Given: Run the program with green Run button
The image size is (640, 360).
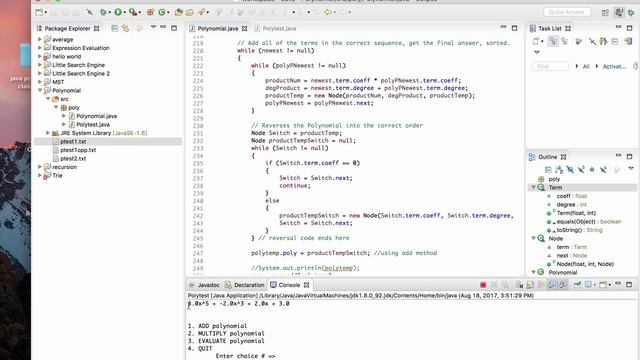Looking at the screenshot, I should tap(118, 12).
